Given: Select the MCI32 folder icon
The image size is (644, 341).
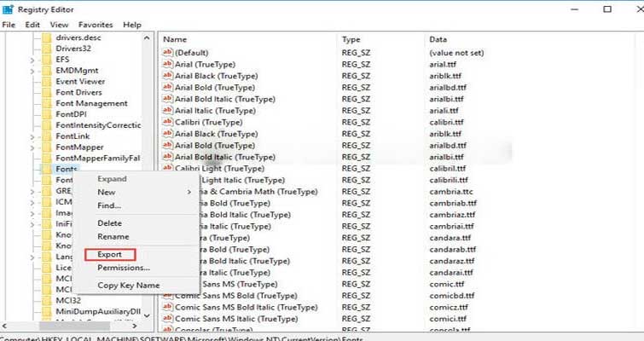Looking at the screenshot, I should point(47,300).
